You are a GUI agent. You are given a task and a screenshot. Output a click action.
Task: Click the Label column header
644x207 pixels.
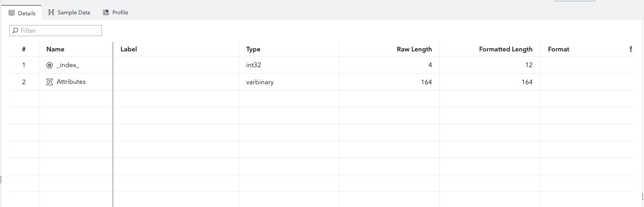point(128,49)
